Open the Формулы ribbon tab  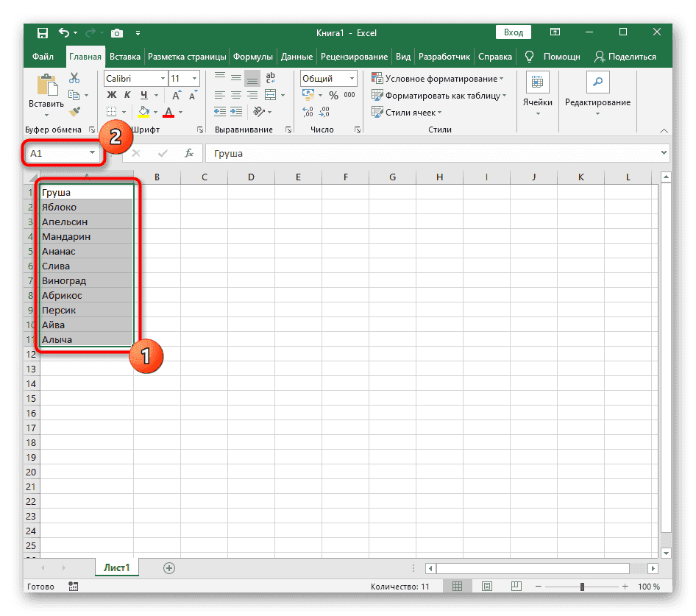253,57
